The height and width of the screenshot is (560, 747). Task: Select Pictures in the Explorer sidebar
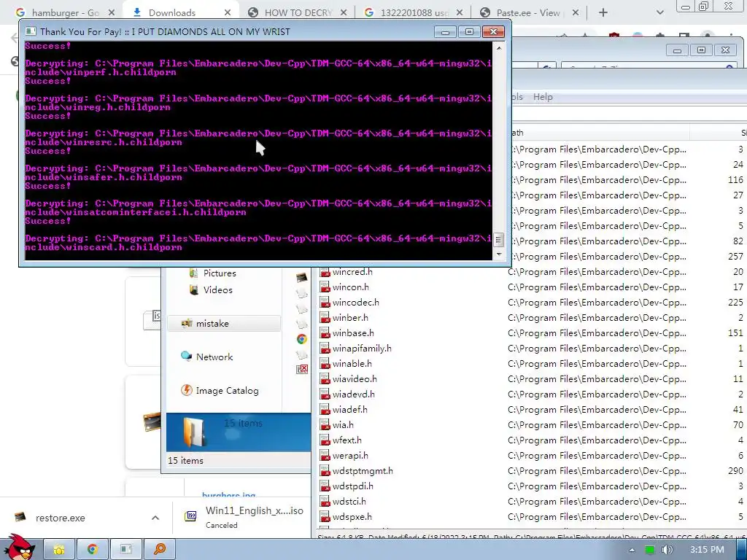click(x=220, y=273)
